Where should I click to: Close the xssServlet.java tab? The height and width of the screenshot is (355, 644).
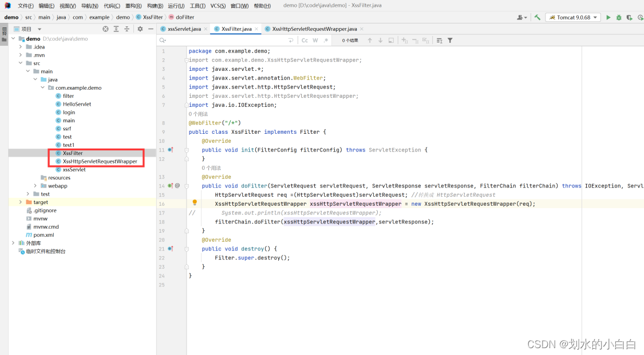[206, 29]
